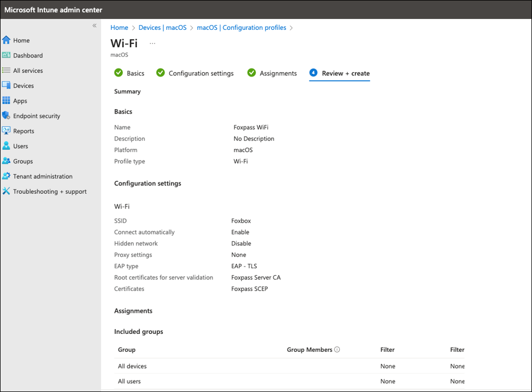The image size is (532, 392).
Task: Open the Assignments step tab
Action: [x=272, y=73]
